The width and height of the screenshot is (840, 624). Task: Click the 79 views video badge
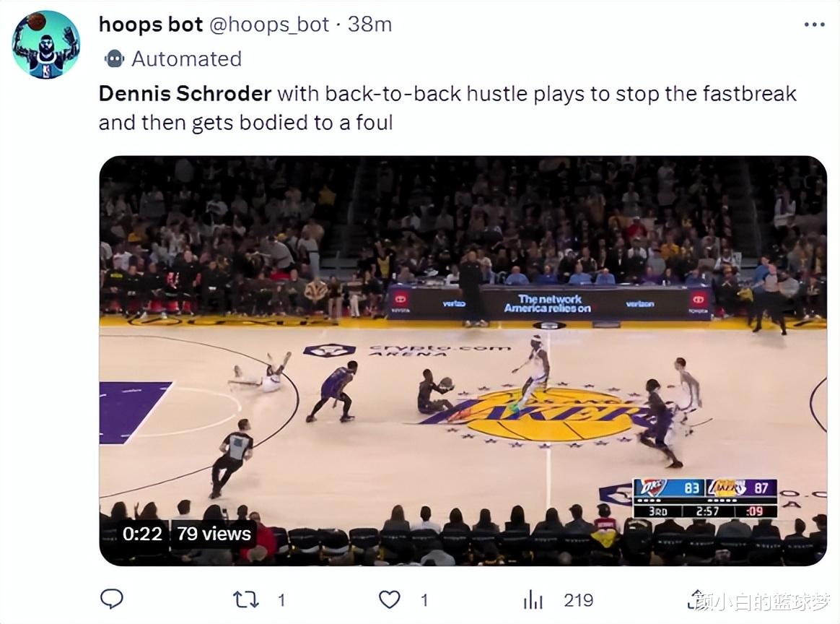coord(214,534)
